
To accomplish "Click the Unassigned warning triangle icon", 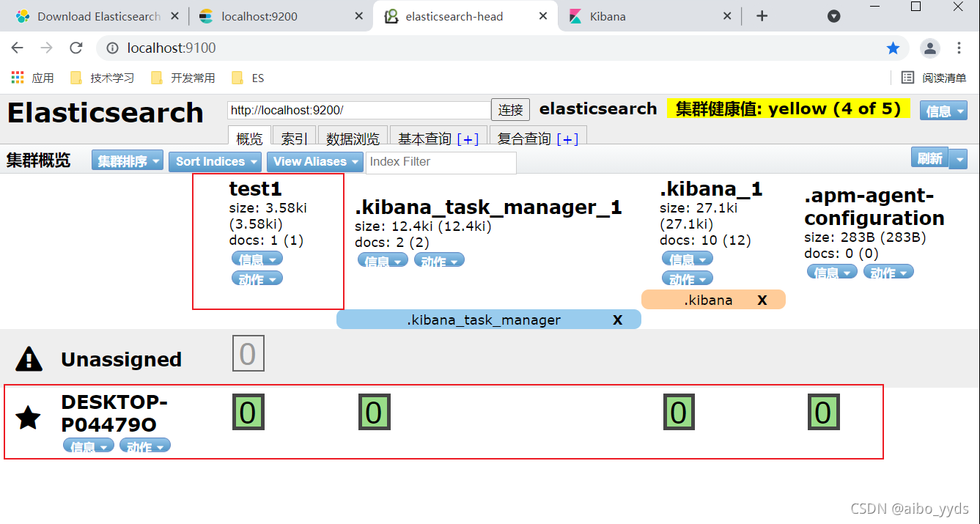I will [29, 358].
